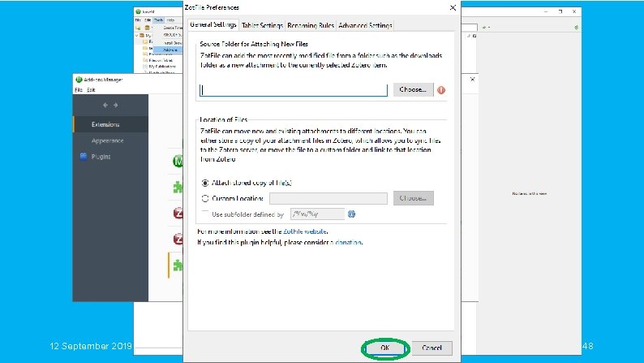Click the blue Plugins lego icon in the sidebar
The height and width of the screenshot is (363, 644).
[x=84, y=156]
